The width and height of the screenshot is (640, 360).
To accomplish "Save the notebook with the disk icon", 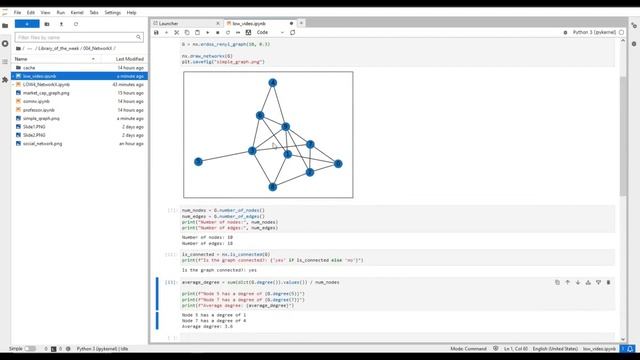I will point(156,32).
